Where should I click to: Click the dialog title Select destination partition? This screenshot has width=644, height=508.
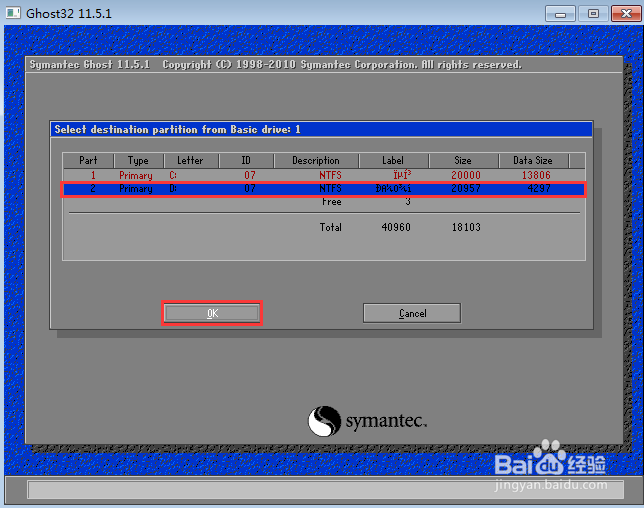pyautogui.click(x=177, y=130)
